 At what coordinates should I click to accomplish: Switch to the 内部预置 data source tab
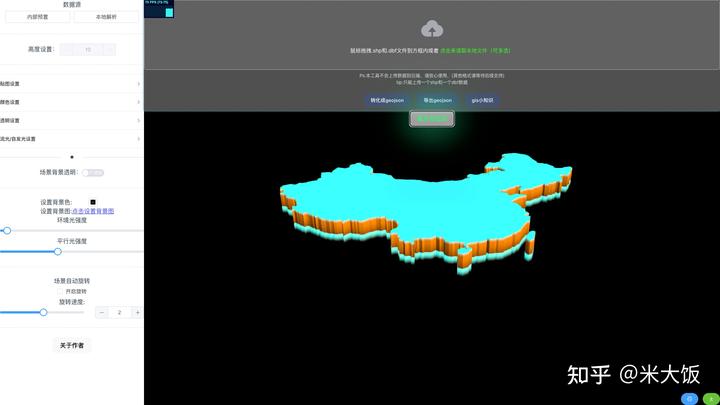(x=38, y=17)
